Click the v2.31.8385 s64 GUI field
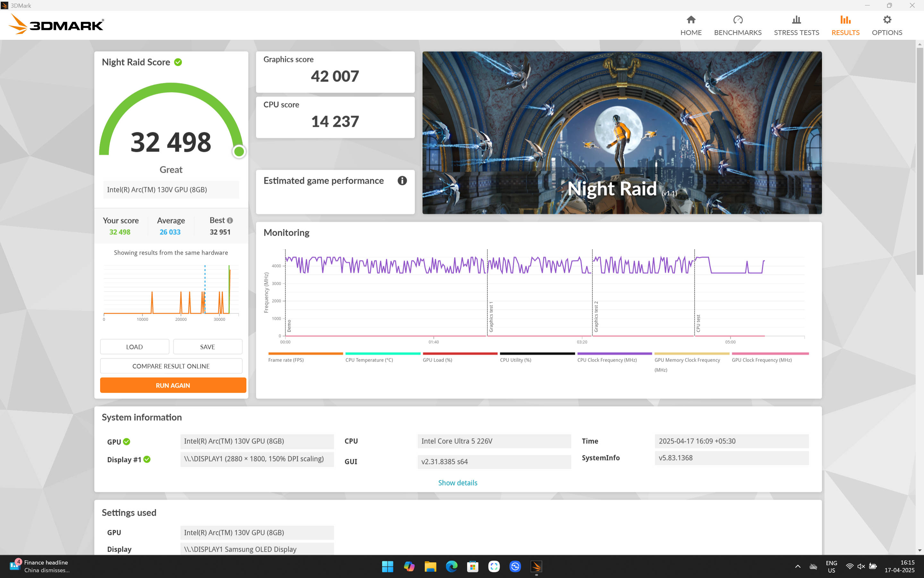Viewport: 924px width, 578px height. (494, 461)
